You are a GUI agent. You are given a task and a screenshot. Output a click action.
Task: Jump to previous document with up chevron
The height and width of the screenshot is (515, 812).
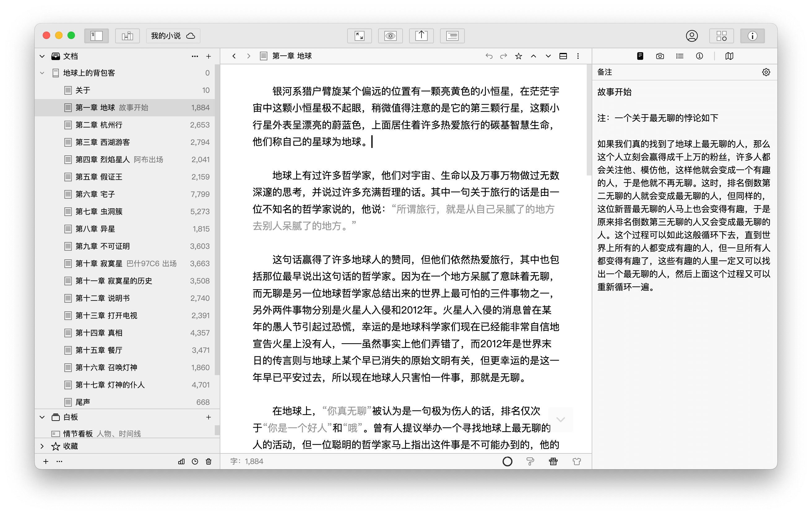coord(533,56)
